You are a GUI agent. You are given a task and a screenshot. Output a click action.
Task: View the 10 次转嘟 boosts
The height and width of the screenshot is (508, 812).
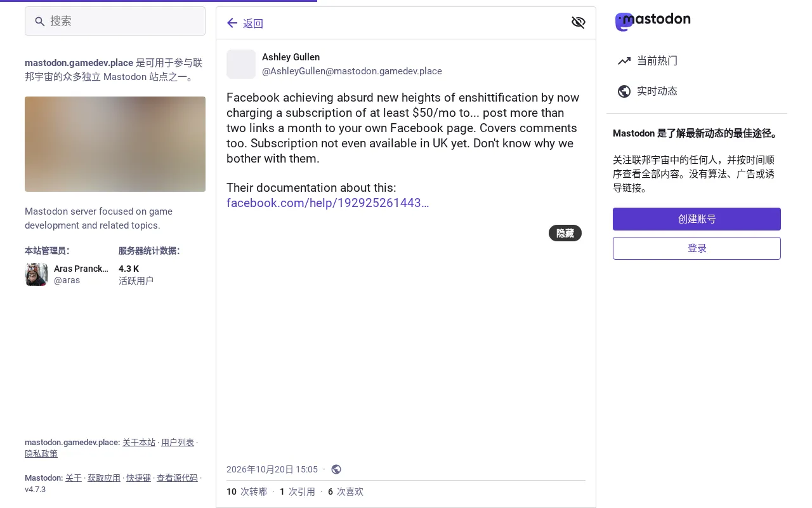point(247,492)
